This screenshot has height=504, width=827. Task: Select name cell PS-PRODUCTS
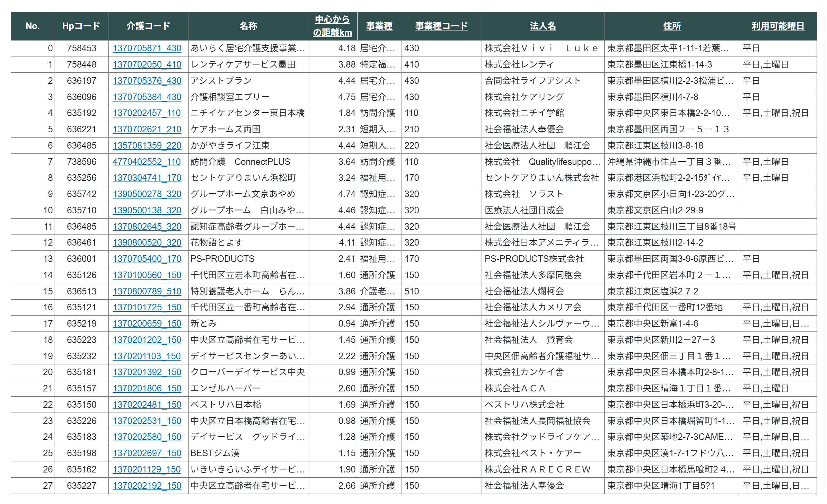[248, 259]
